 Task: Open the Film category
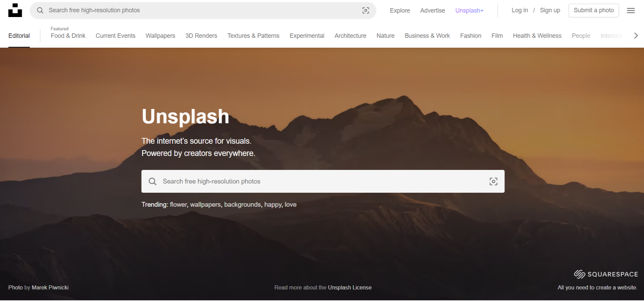pos(497,35)
